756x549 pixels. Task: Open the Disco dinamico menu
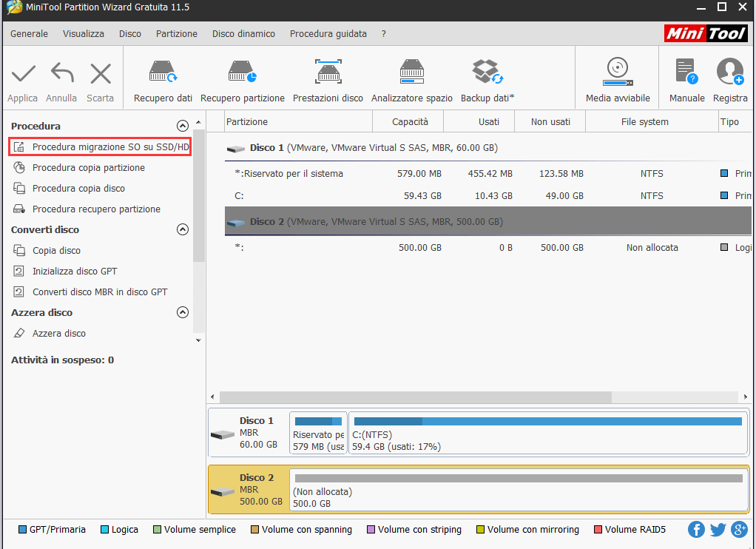coord(243,34)
